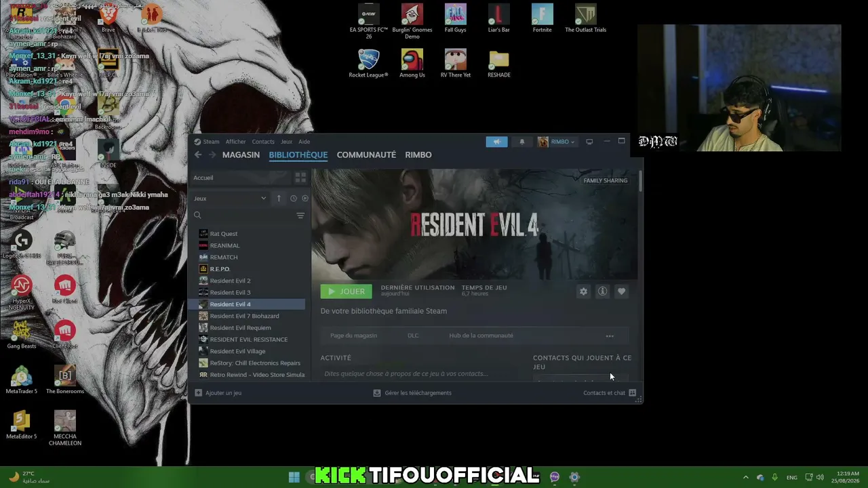The image size is (868, 488).
Task: Open Gérer les téléchargements
Action: pyautogui.click(x=412, y=393)
